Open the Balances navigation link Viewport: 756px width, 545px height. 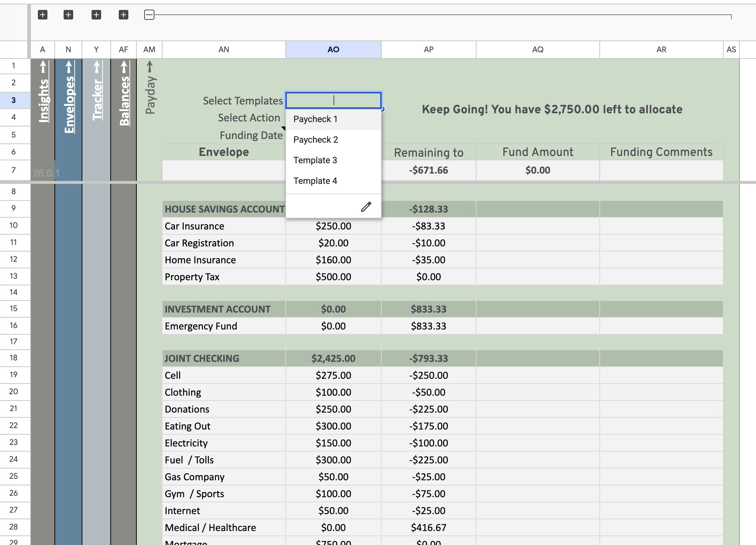[124, 93]
